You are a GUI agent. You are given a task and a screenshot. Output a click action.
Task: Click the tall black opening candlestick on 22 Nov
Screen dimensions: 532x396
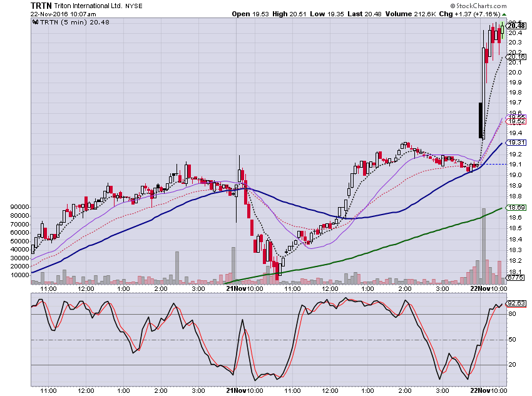point(481,120)
